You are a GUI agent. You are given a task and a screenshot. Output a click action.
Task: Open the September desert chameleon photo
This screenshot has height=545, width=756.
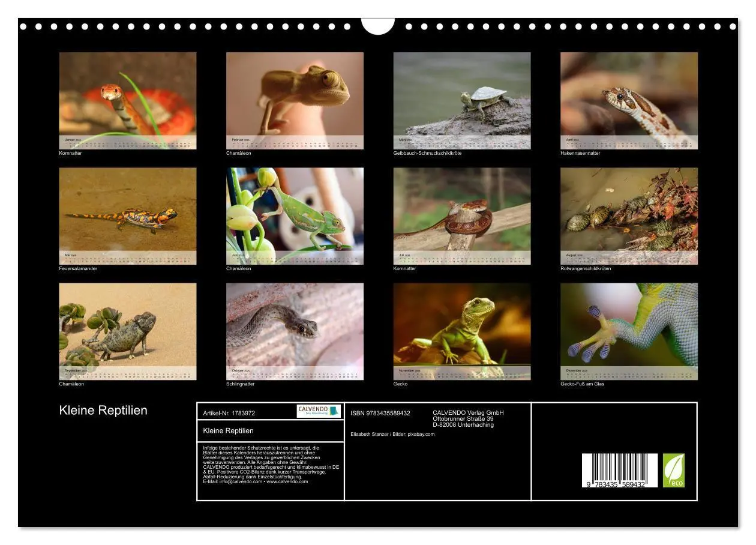[128, 331]
